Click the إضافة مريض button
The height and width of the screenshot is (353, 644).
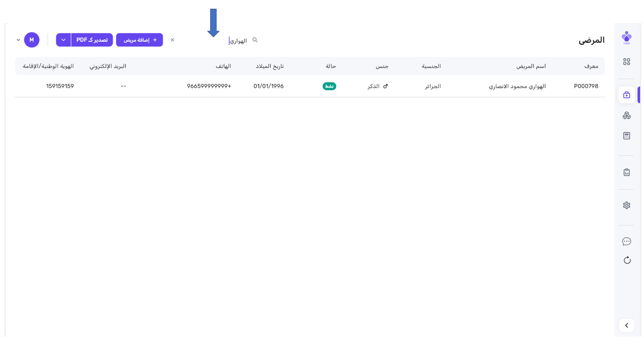[140, 40]
